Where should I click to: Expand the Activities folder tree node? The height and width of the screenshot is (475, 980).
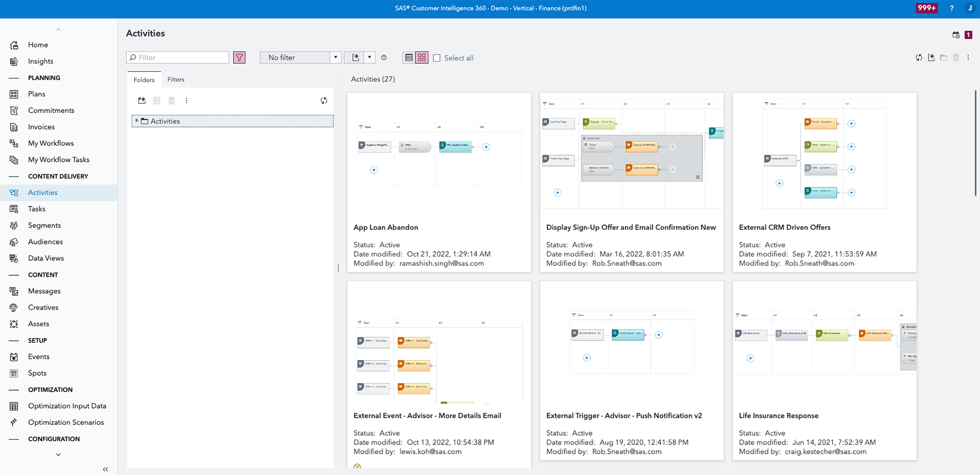click(x=137, y=121)
